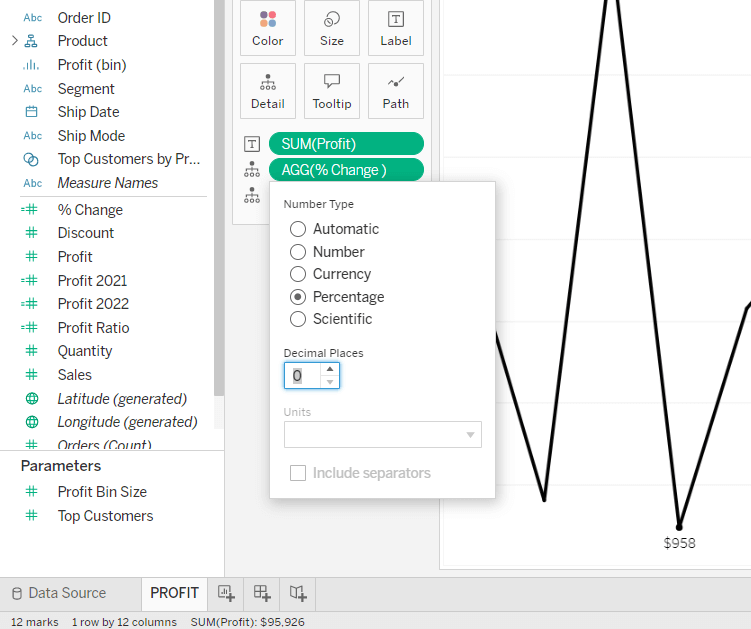
Task: Select the Scientific number type
Action: [298, 319]
